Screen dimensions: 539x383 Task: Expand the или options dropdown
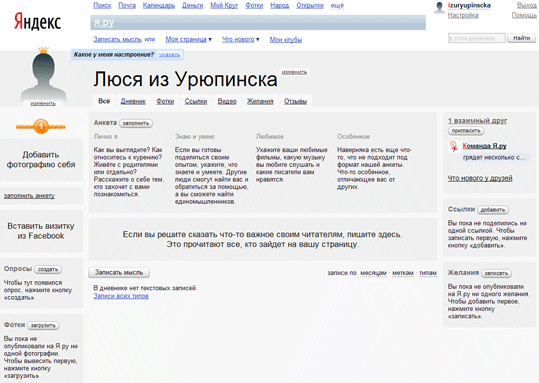[150, 40]
